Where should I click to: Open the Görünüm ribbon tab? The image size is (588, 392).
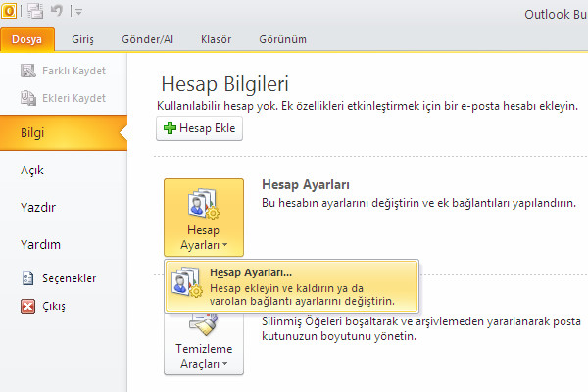[x=280, y=39]
